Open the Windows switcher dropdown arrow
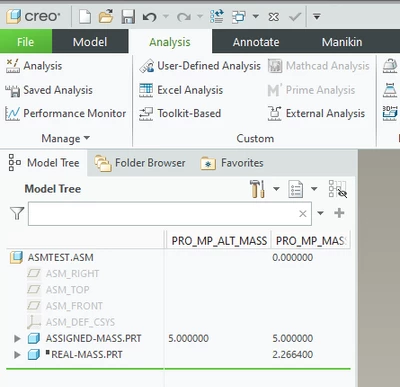The width and height of the screenshot is (400, 387). (x=256, y=16)
